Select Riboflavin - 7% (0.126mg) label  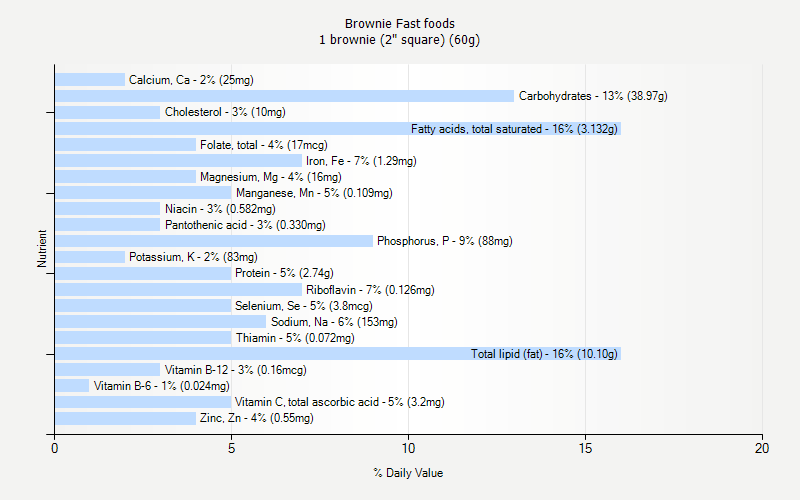[x=370, y=290]
